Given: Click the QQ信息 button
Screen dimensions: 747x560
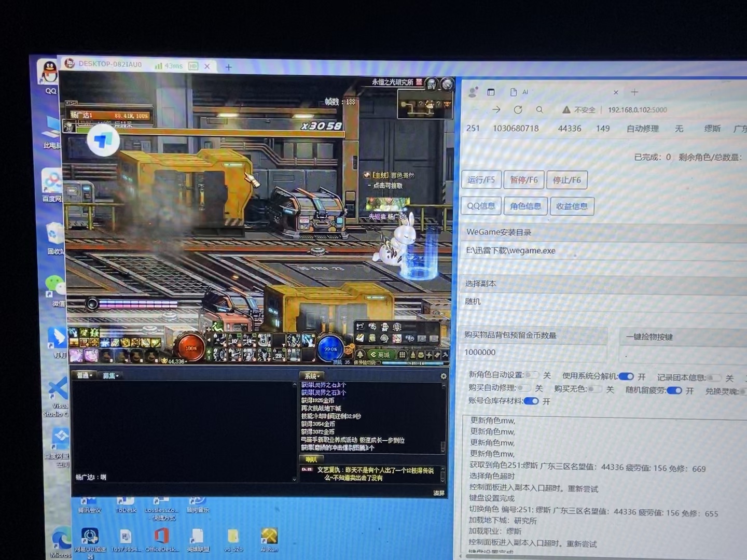Looking at the screenshot, I should point(481,205).
